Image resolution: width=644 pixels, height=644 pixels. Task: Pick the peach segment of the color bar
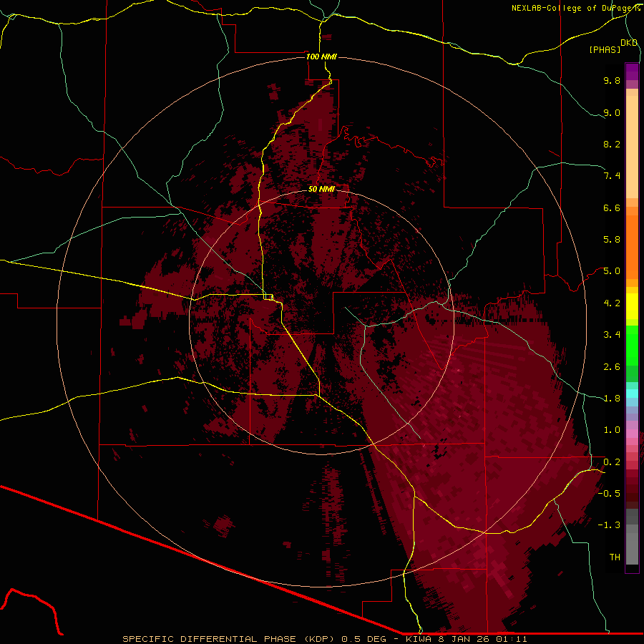632,148
